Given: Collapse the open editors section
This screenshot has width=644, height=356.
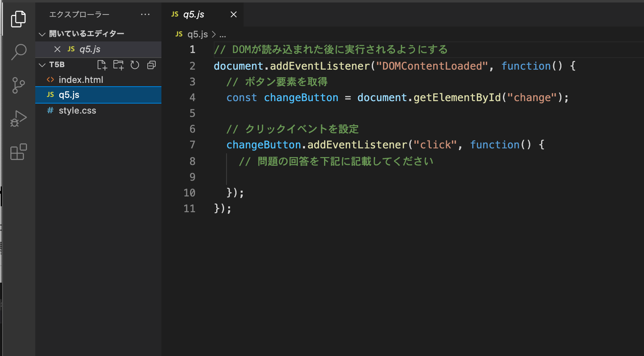Looking at the screenshot, I should 42,34.
